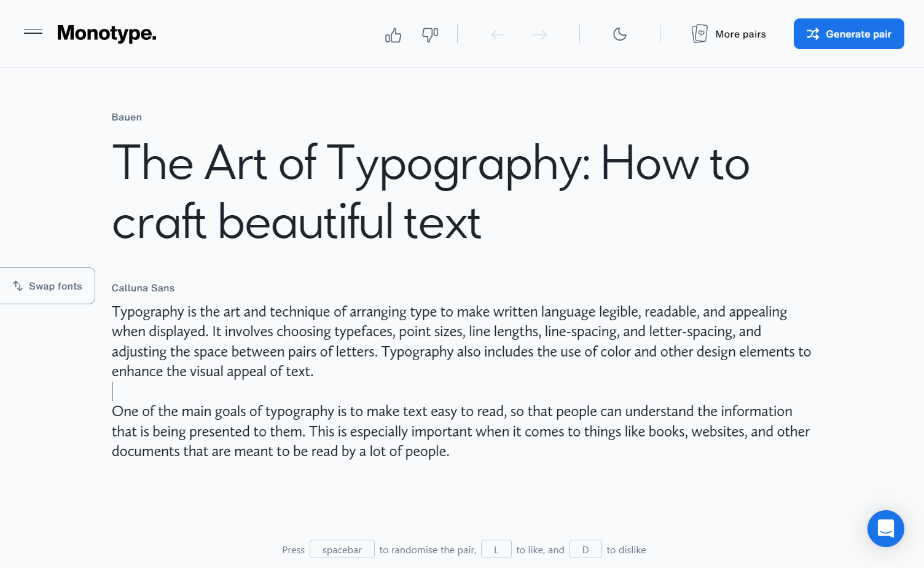Open saved font pairs via the More pairs icon

pos(700,34)
